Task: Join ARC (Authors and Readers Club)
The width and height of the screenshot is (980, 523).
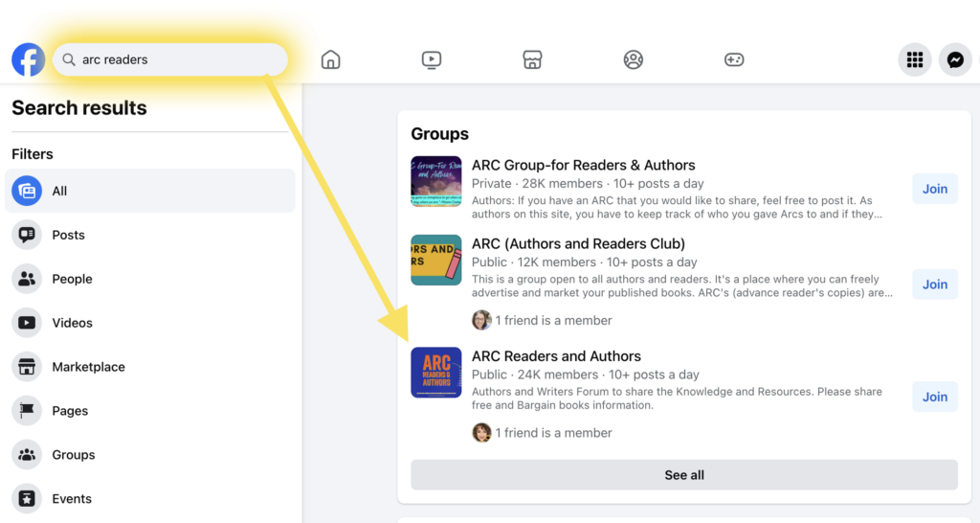Action: pyautogui.click(x=935, y=284)
